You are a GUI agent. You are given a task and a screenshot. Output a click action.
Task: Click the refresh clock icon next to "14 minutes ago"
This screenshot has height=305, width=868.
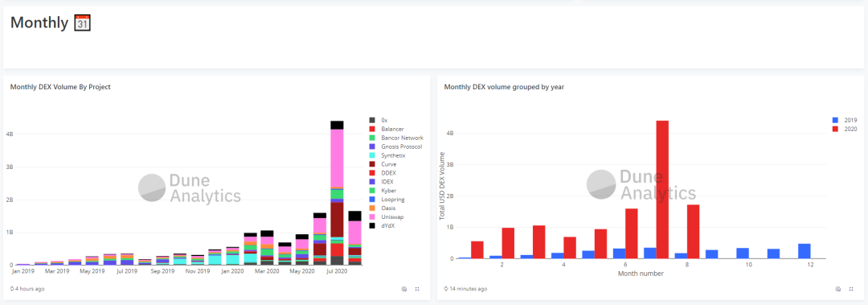pyautogui.click(x=447, y=289)
